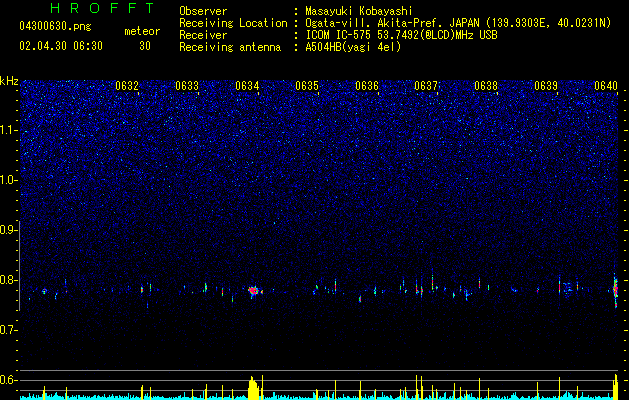Click the 0.6 kHz axis label
Viewport: 629px width, 400px height.
pyautogui.click(x=9, y=380)
